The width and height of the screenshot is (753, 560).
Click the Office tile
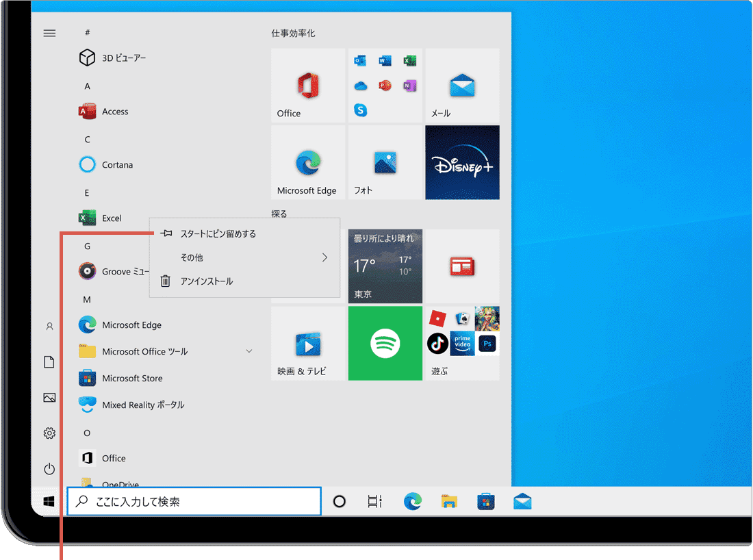308,86
